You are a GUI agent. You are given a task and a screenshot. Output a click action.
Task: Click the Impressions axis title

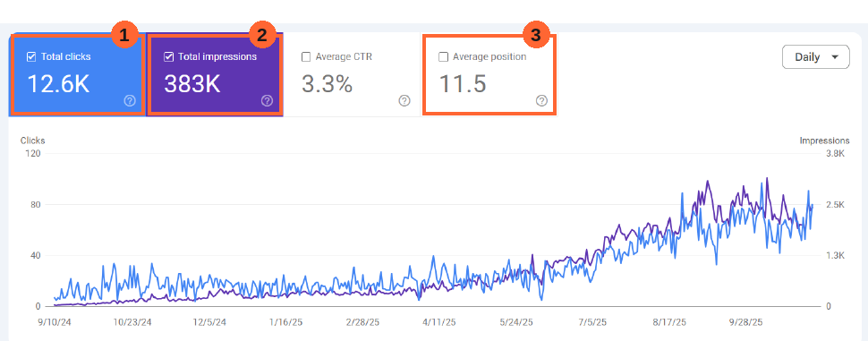coord(824,141)
